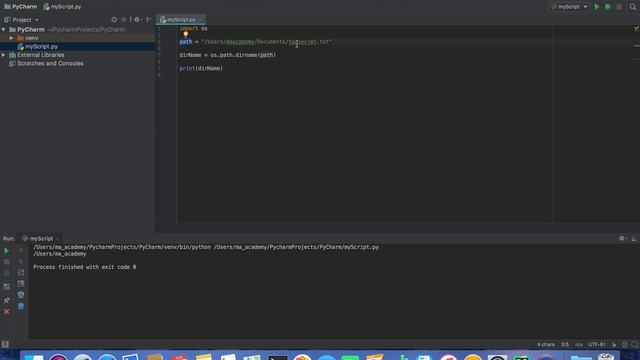Image resolution: width=640 pixels, height=360 pixels.
Task: Click the collapse all icon in Project panel
Action: click(x=124, y=20)
